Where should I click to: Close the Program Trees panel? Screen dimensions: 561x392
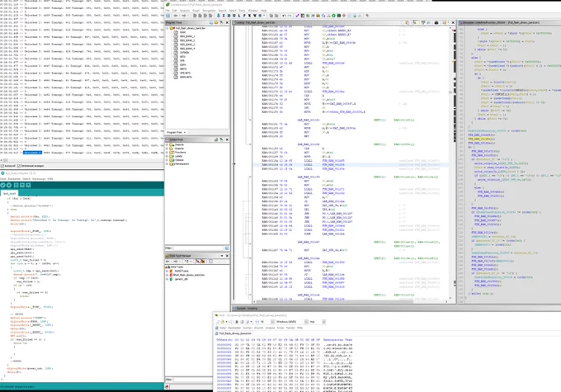227,22
